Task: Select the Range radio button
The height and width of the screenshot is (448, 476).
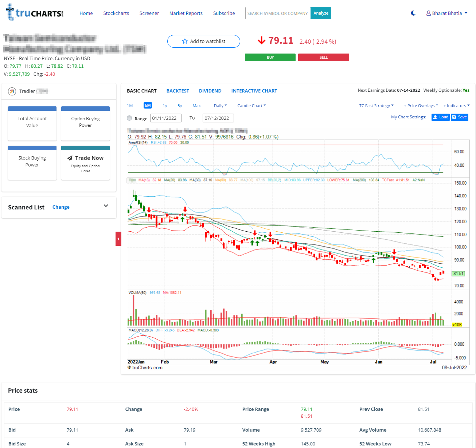Action: (x=129, y=118)
